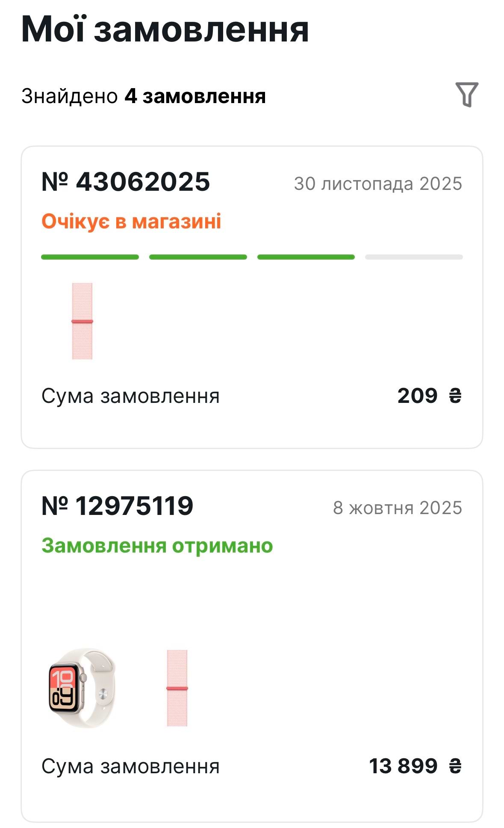Open order № 43062025

tap(126, 182)
